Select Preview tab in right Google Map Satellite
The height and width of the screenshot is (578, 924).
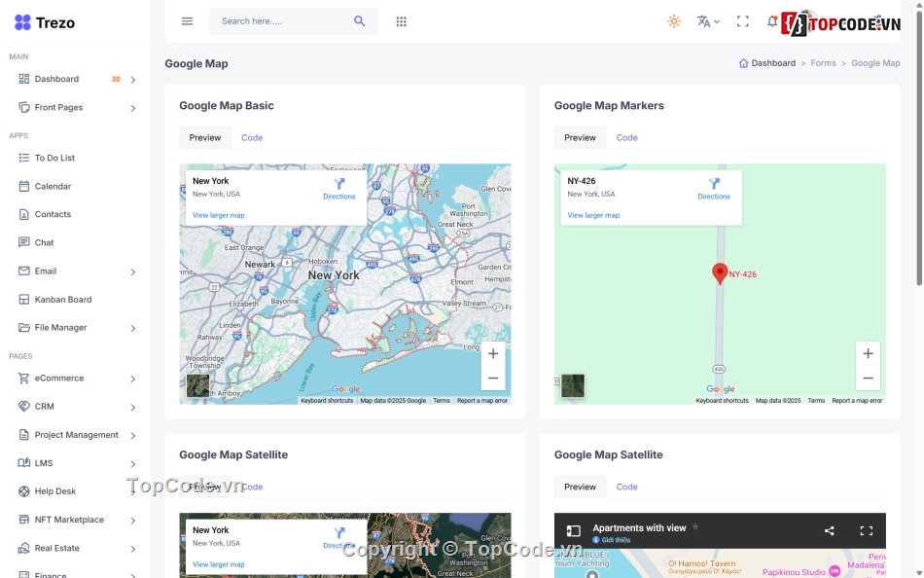click(580, 487)
